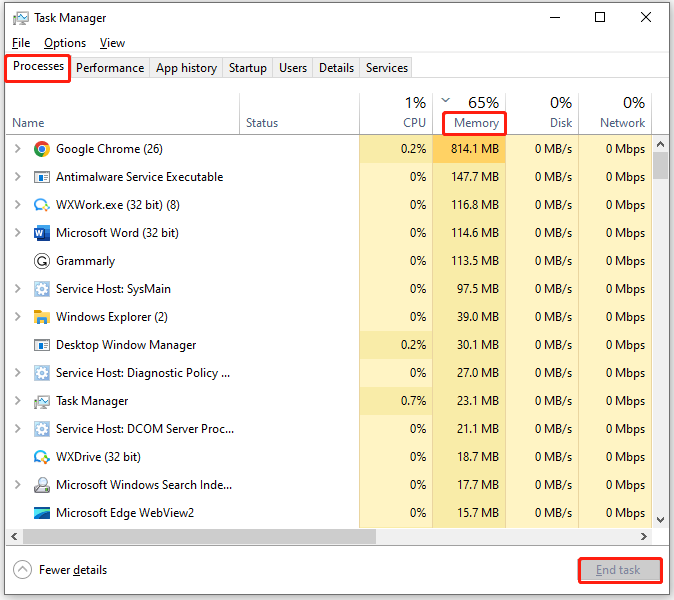Click the WXDrive (32 bit) icon

[42, 457]
